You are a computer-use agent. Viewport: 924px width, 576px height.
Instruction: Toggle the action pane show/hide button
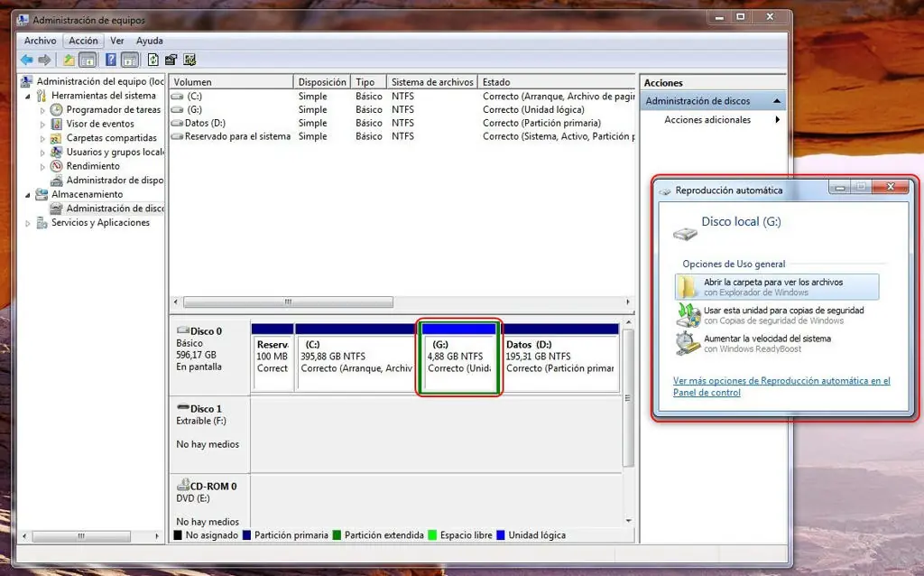pyautogui.click(x=130, y=60)
